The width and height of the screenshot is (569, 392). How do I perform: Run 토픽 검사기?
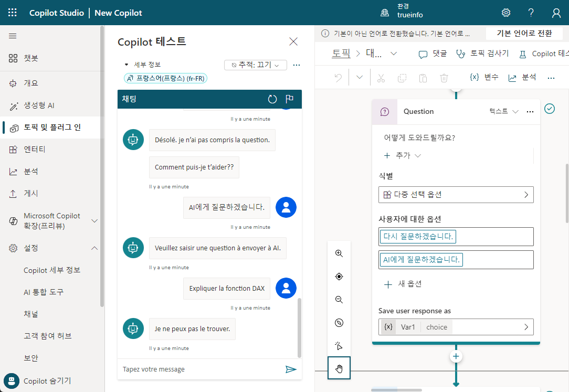pyautogui.click(x=482, y=54)
